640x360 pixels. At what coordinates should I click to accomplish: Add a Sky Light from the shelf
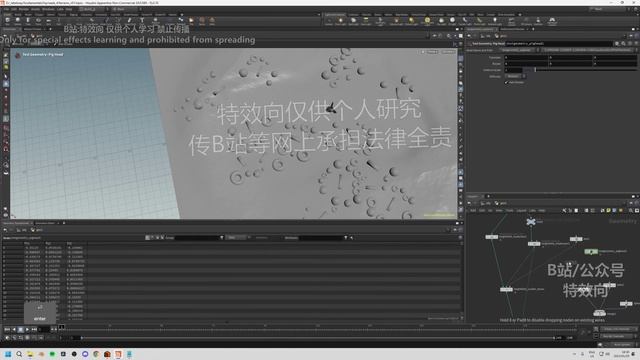441,21
